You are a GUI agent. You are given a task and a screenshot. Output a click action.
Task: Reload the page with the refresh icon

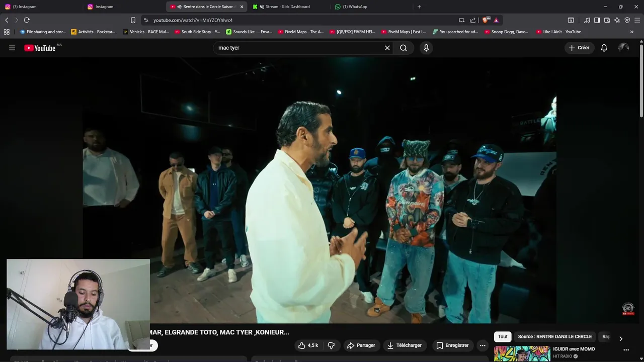point(27,20)
